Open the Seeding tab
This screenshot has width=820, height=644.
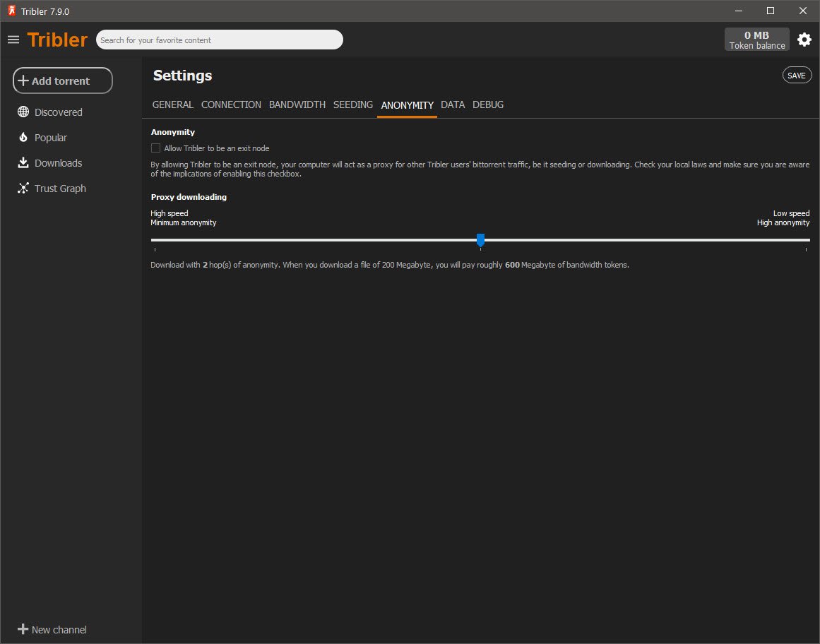tap(353, 105)
